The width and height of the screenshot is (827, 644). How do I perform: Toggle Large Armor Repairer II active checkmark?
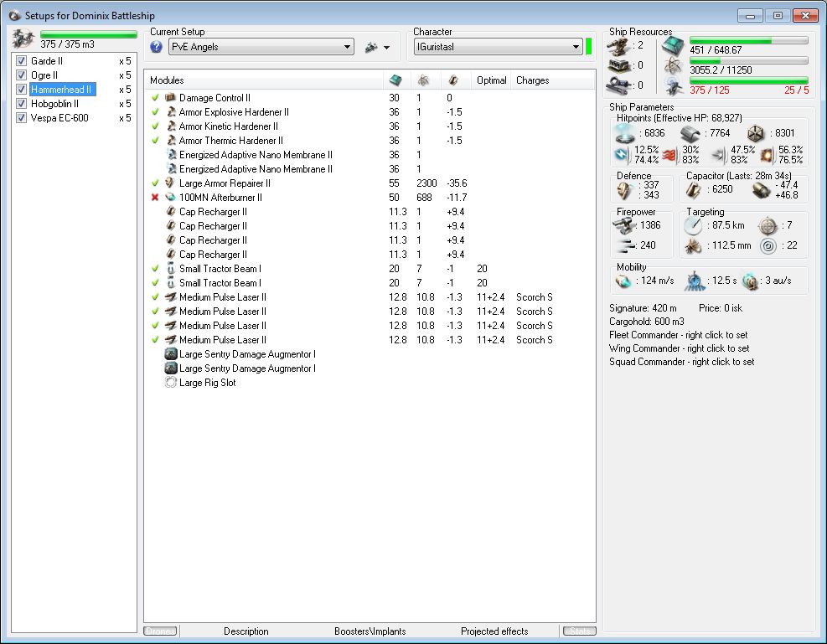pos(155,183)
